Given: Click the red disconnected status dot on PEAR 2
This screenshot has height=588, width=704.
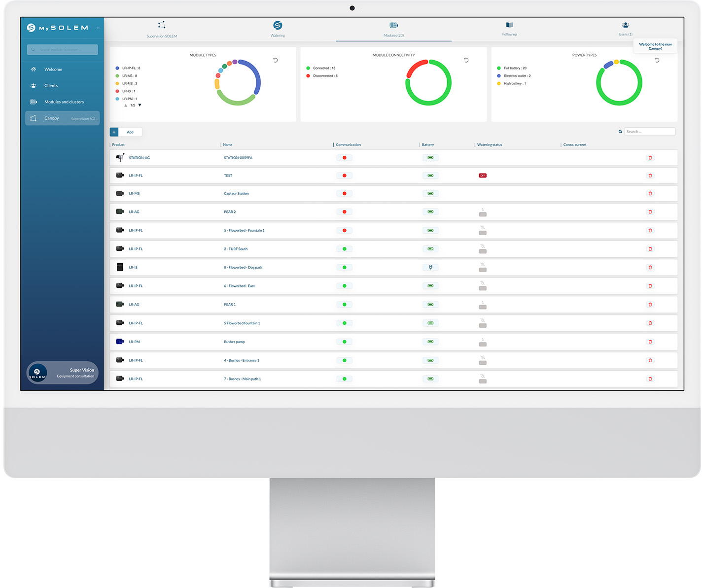Looking at the screenshot, I should [344, 211].
